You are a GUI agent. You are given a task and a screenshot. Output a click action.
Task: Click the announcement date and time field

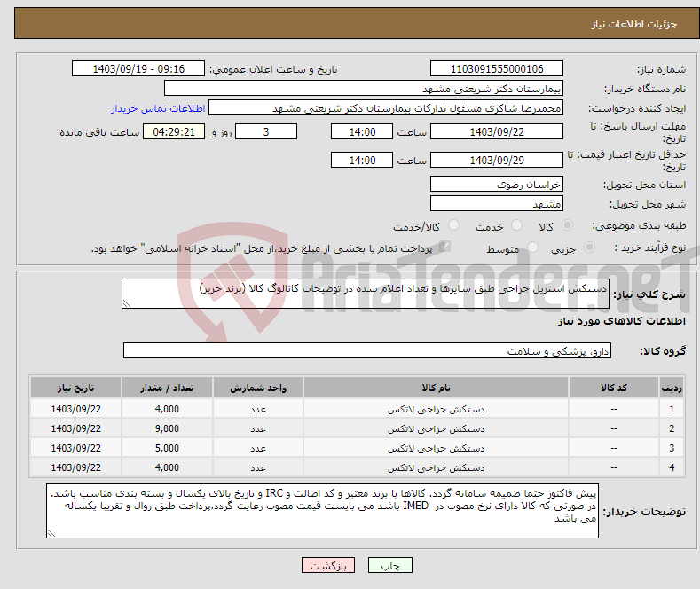pyautogui.click(x=138, y=68)
